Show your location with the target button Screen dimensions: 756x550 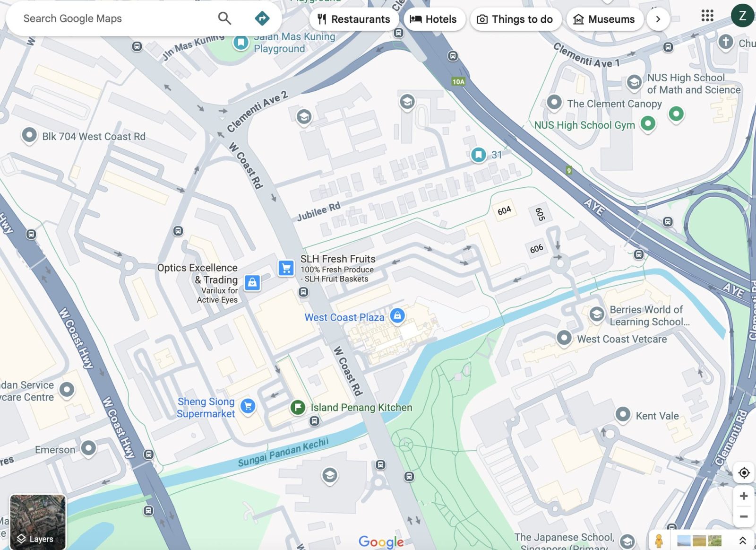(744, 472)
